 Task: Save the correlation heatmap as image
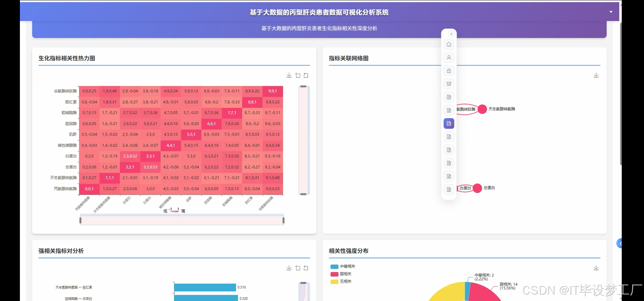point(289,75)
